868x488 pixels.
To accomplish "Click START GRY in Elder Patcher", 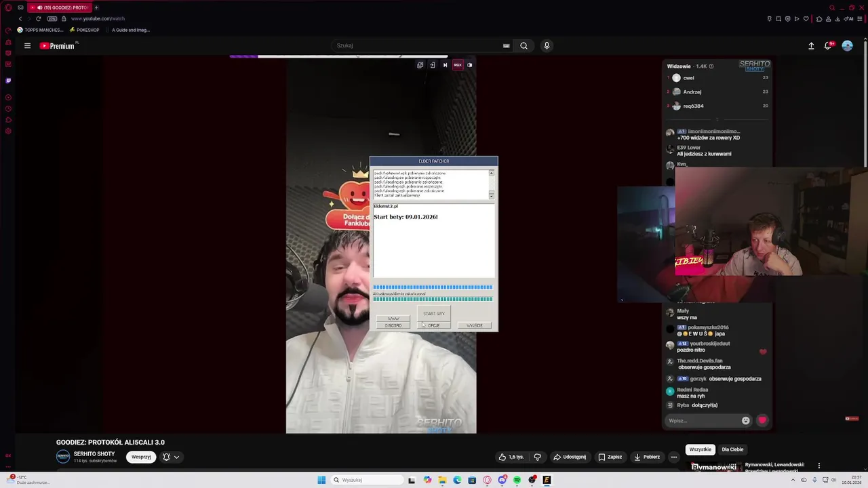I will [434, 314].
